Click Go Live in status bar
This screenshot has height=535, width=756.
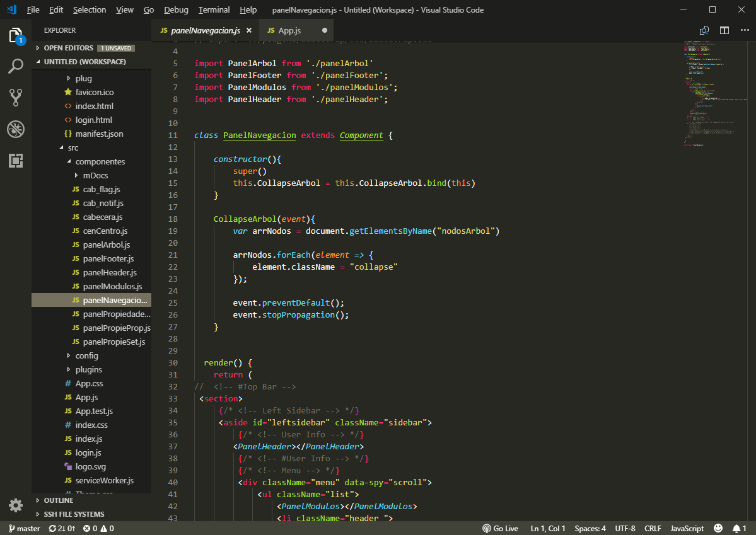coord(501,529)
